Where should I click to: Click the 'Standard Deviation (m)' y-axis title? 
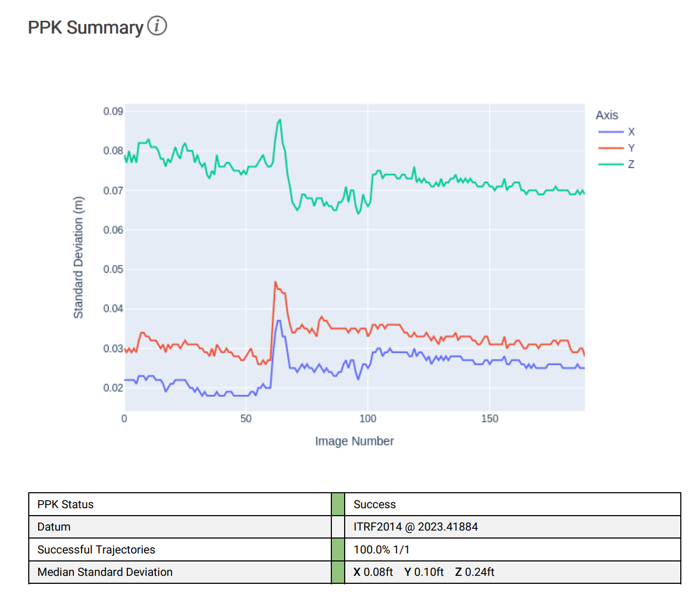point(78,258)
